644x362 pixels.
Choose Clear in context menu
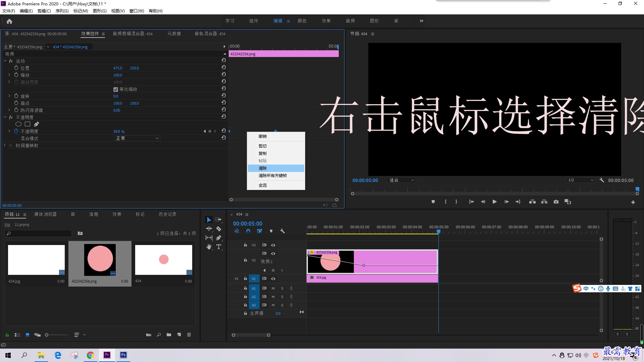pyautogui.click(x=276, y=168)
